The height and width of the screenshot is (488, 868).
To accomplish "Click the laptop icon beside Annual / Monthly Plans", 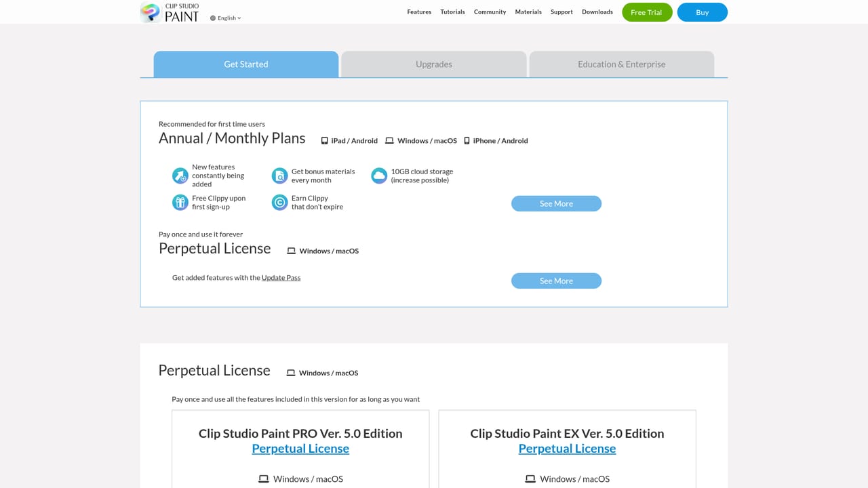I will (x=389, y=141).
